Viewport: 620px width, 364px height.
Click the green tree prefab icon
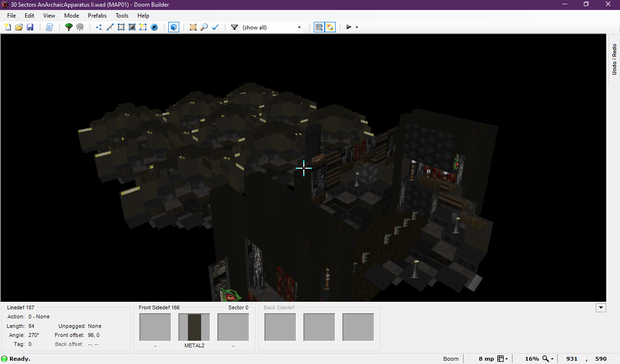click(x=68, y=27)
